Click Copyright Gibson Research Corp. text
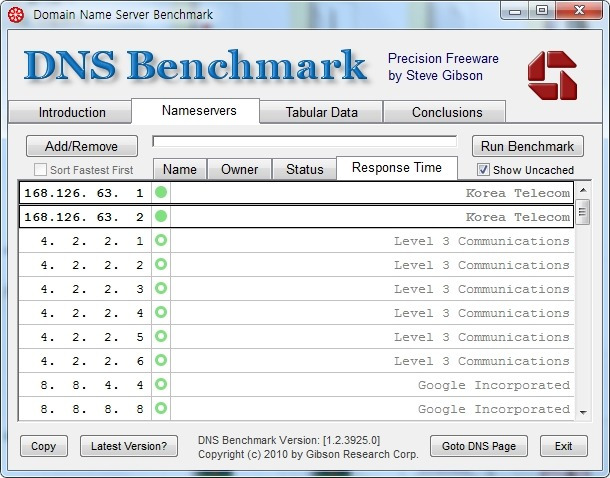Image resolution: width=610 pixels, height=478 pixels. click(x=308, y=454)
